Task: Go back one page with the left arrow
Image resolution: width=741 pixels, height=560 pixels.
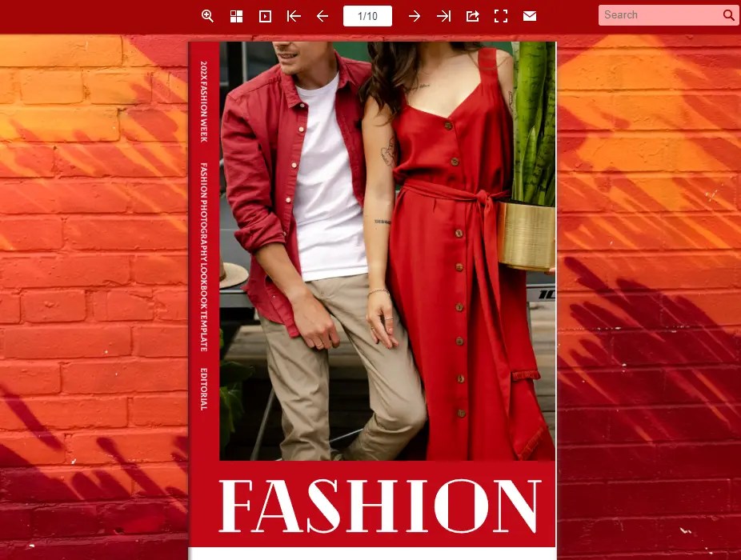Action: (322, 16)
